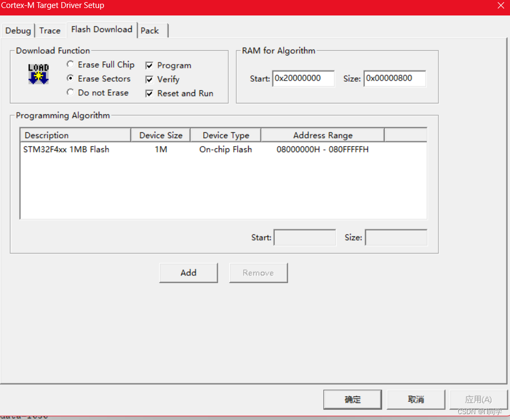
Task: Click the On-chip Flash device type cell
Action: click(226, 149)
